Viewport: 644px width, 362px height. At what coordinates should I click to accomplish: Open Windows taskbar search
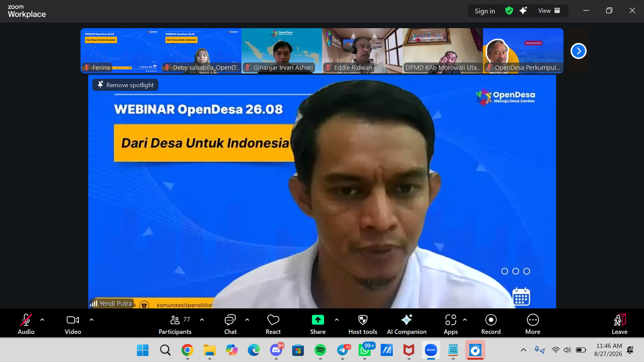pos(165,350)
